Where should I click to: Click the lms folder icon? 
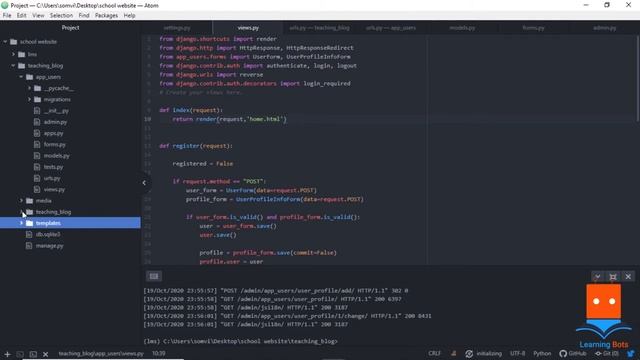click(22, 54)
